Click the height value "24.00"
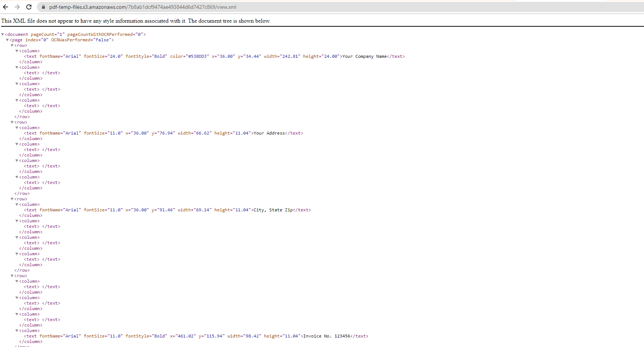This screenshot has height=347, width=644. pyautogui.click(x=330, y=56)
